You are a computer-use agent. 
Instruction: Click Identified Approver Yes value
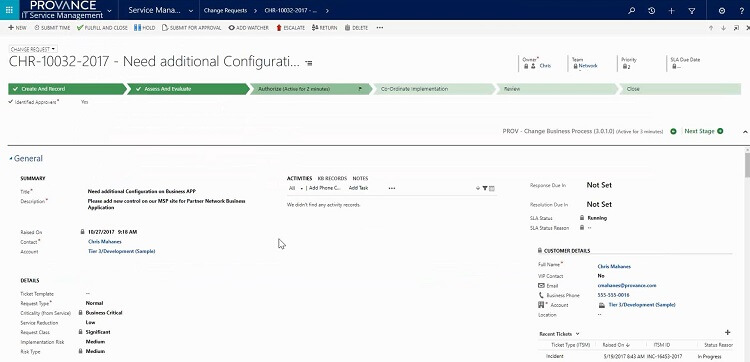85,102
